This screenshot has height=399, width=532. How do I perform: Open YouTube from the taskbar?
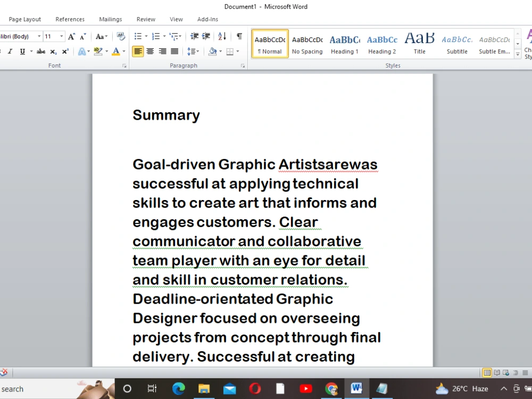[306, 388]
